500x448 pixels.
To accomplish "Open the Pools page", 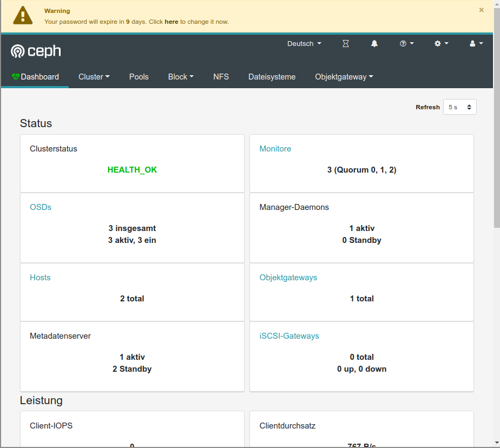I will tap(139, 77).
